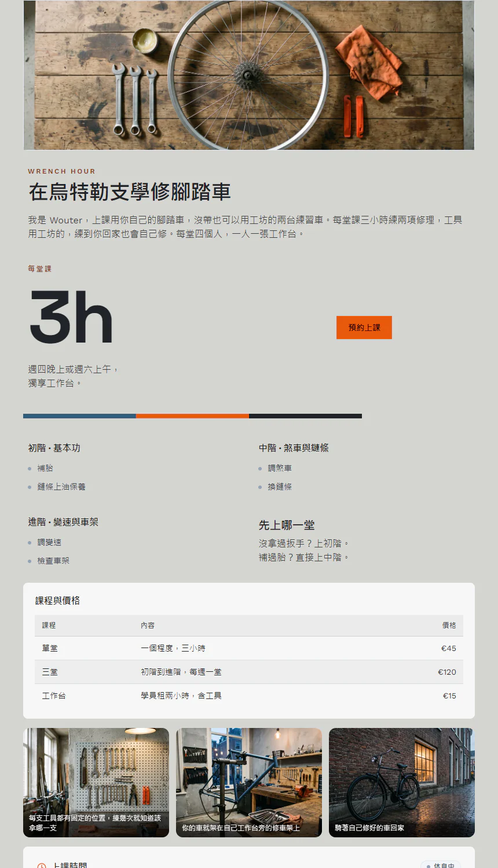Click the caption 騎著自己修好的車回家
498x868 pixels.
tap(369, 828)
